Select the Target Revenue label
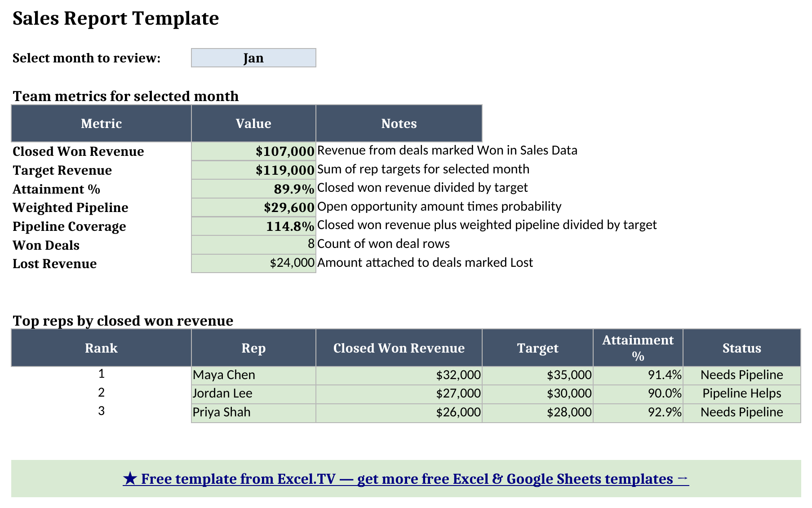Image resolution: width=812 pixels, height=508 pixels. pos(62,170)
